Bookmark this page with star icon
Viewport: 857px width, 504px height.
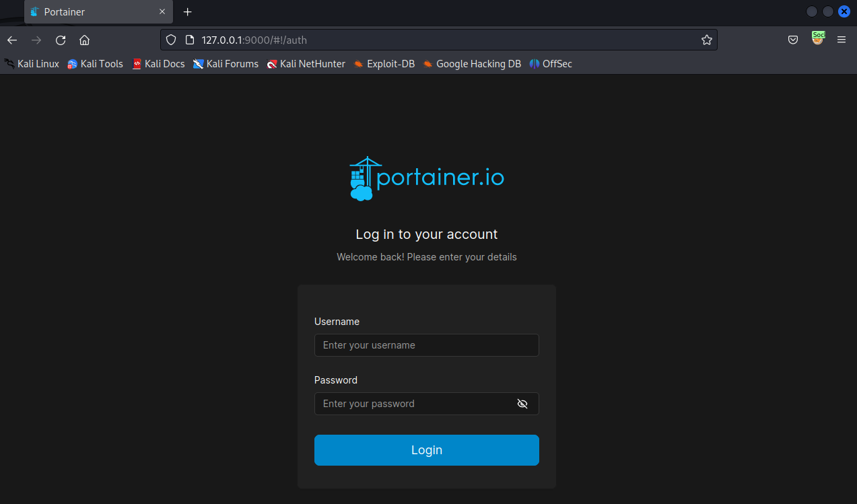[x=706, y=40]
